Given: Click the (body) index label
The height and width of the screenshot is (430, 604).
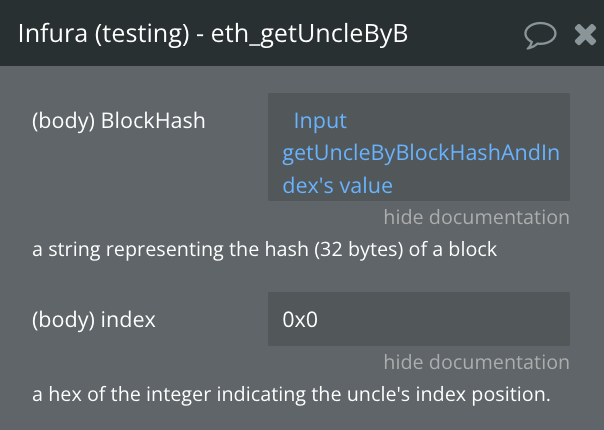Looking at the screenshot, I should (93, 320).
